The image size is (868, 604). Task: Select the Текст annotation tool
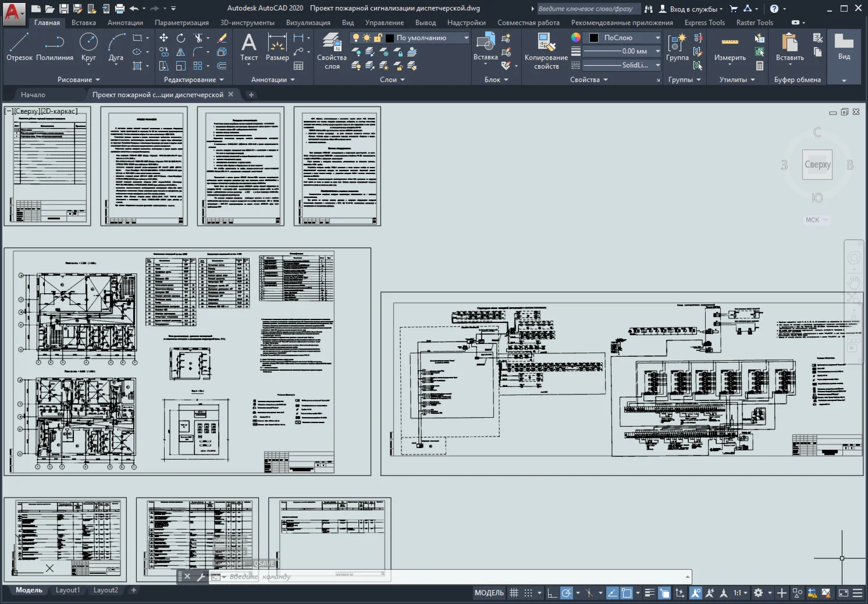point(249,47)
